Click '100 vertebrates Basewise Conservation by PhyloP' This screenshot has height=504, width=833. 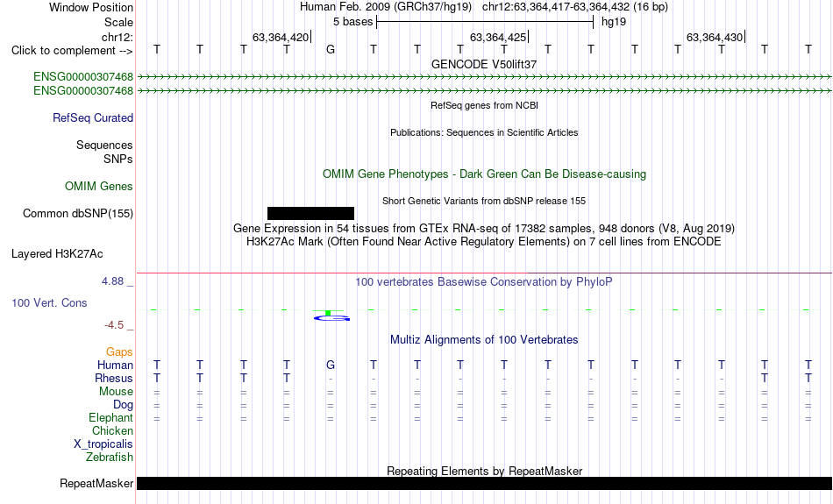(x=484, y=282)
